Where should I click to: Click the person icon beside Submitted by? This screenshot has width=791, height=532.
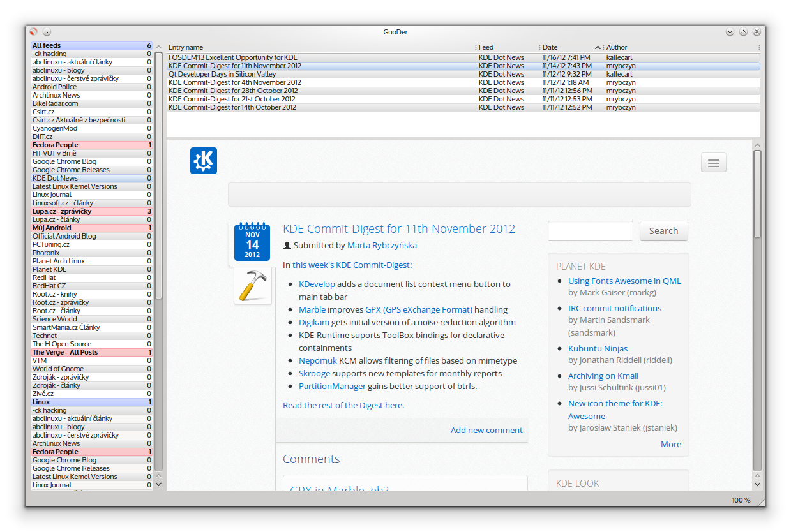pyautogui.click(x=287, y=245)
